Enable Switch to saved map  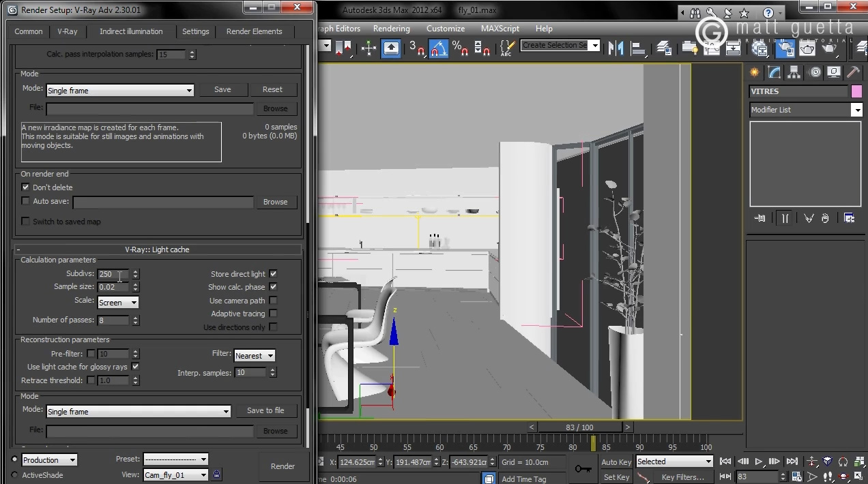tap(26, 222)
